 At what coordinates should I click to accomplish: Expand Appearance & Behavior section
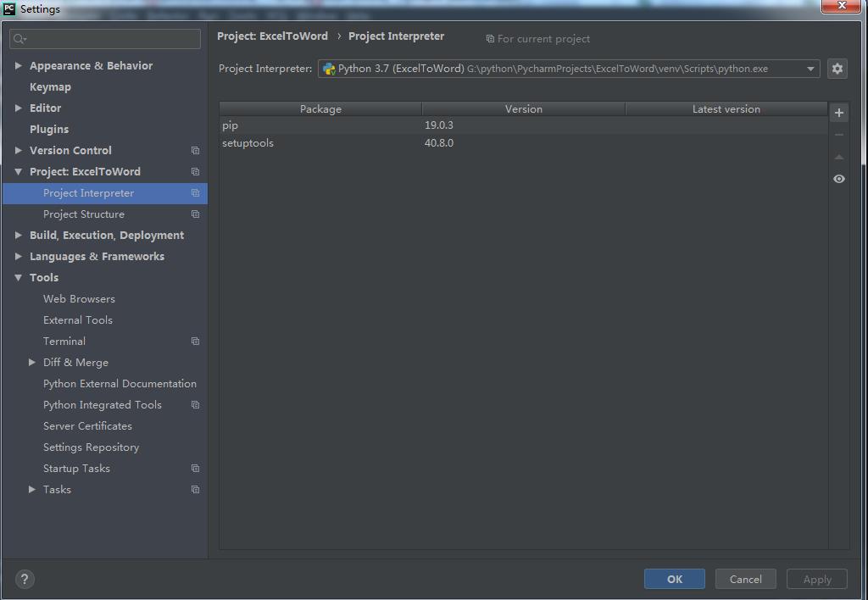pos(19,65)
